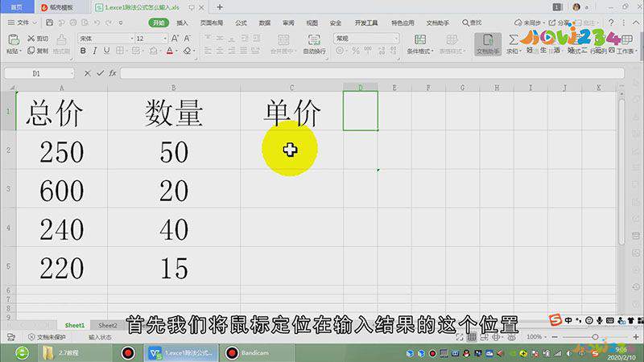The height and width of the screenshot is (362, 644).
Task: Toggle eye protection mode in status bar
Action: 511,337
